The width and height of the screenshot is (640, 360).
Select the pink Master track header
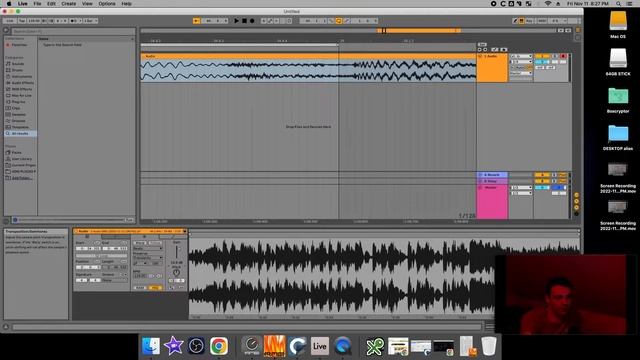click(492, 202)
